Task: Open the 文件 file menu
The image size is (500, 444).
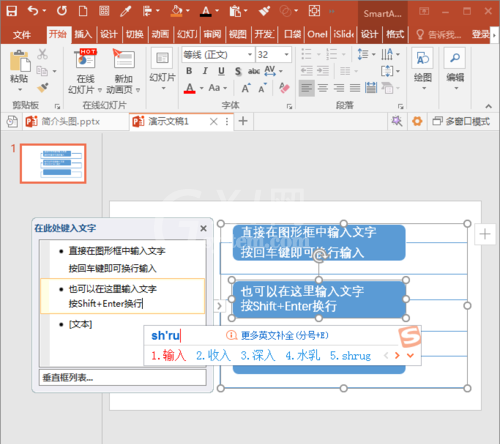Action: (22, 34)
